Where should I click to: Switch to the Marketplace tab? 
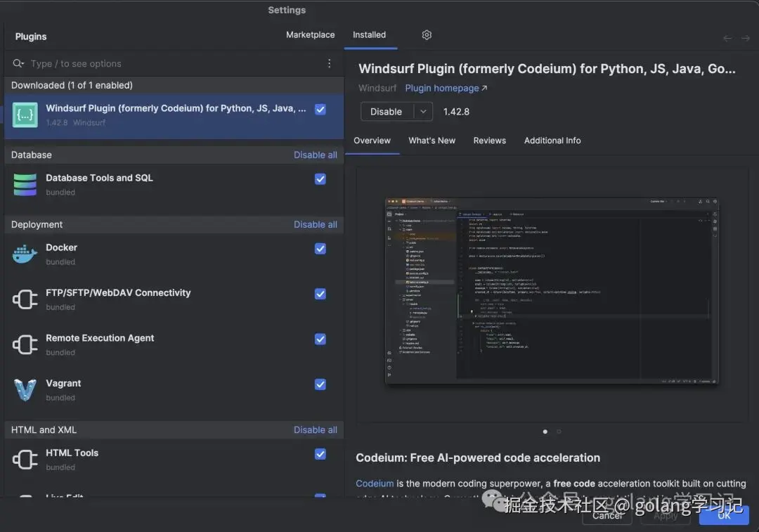[311, 35]
